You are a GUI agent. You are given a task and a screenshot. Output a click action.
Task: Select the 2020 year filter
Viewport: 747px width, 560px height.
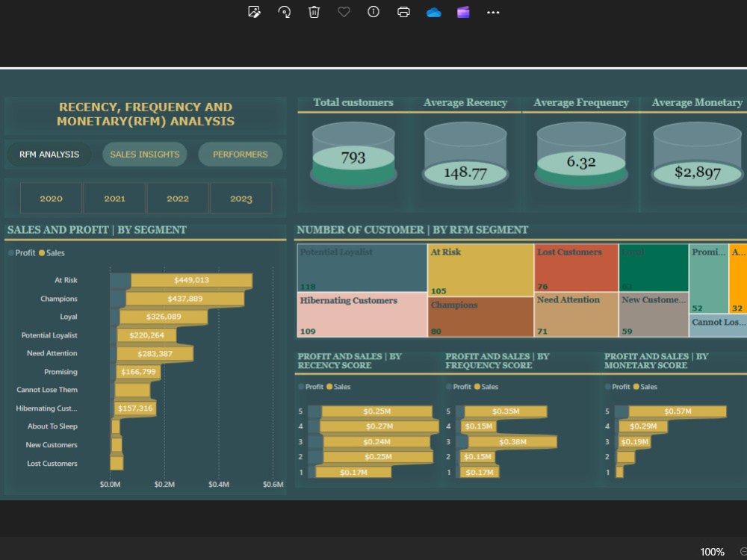pyautogui.click(x=51, y=198)
